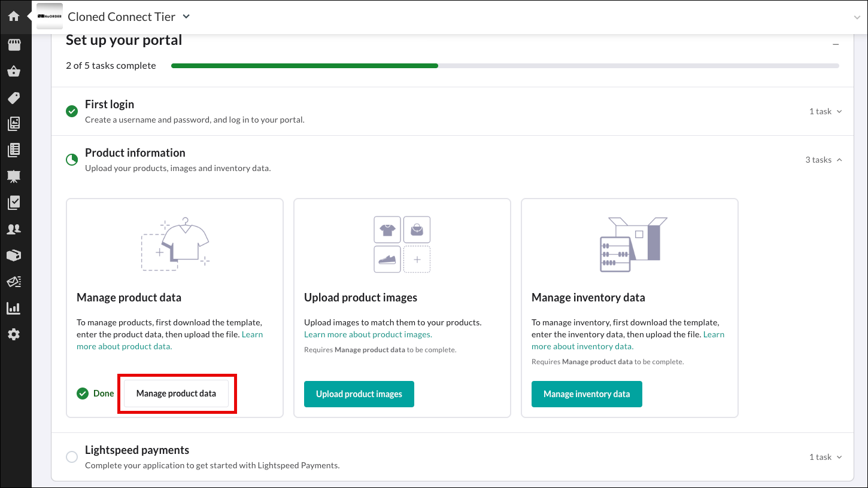868x488 pixels.
Task: Open the presentation board sidebar icon
Action: point(14,176)
